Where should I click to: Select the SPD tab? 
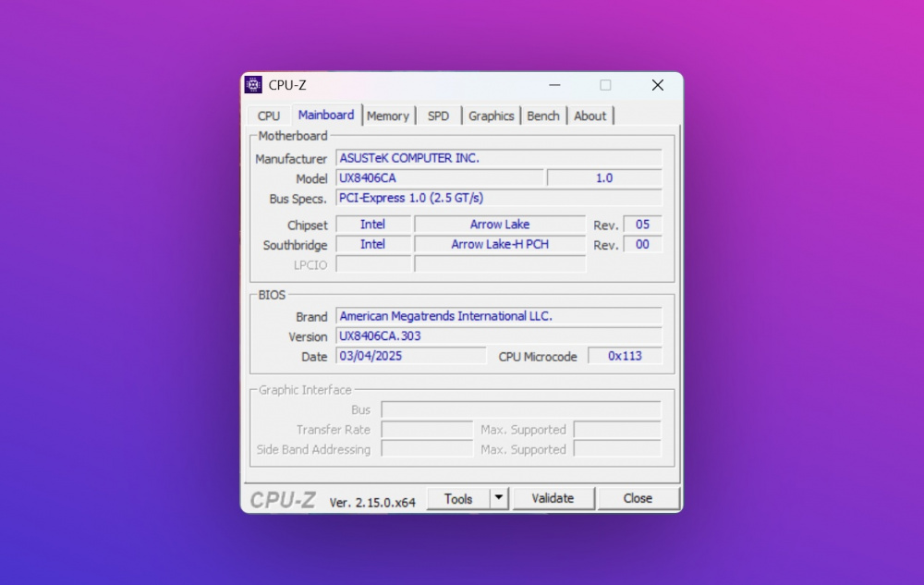coord(438,116)
